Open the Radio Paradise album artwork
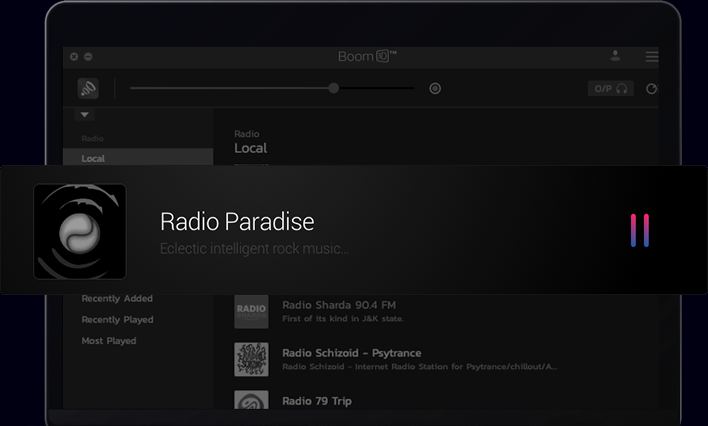This screenshot has height=426, width=708. pos(80,231)
